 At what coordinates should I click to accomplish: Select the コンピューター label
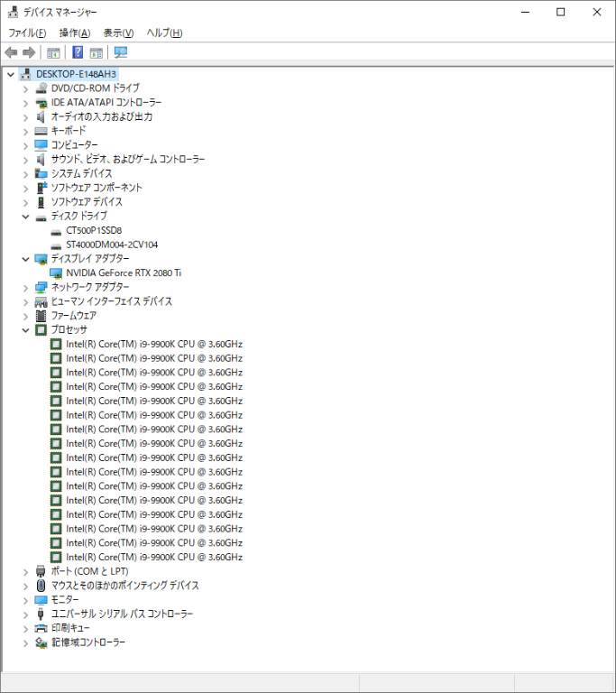click(74, 145)
